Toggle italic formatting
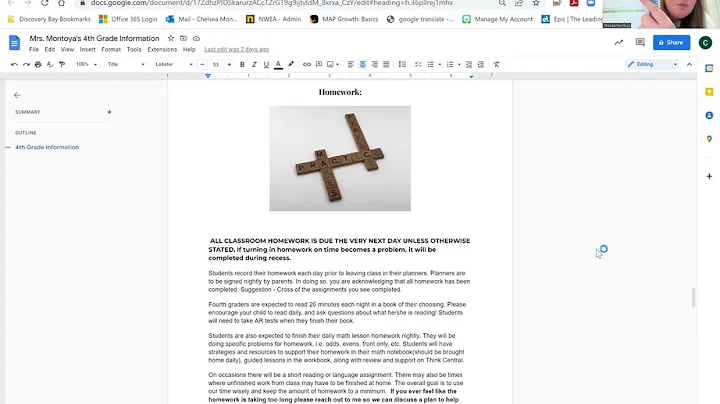The height and width of the screenshot is (404, 720). click(x=254, y=64)
